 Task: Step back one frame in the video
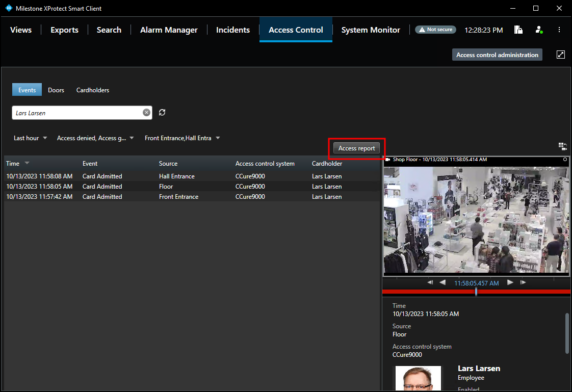point(430,282)
